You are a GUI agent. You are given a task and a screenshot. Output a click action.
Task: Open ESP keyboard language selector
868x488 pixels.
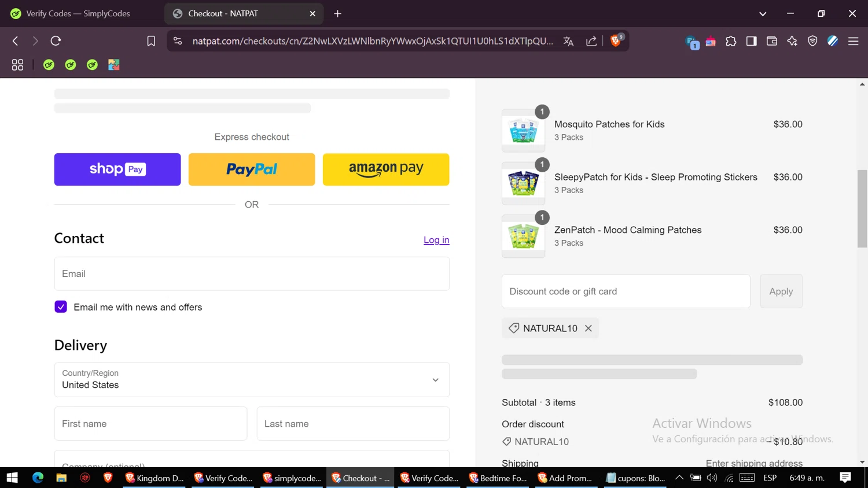click(770, 478)
